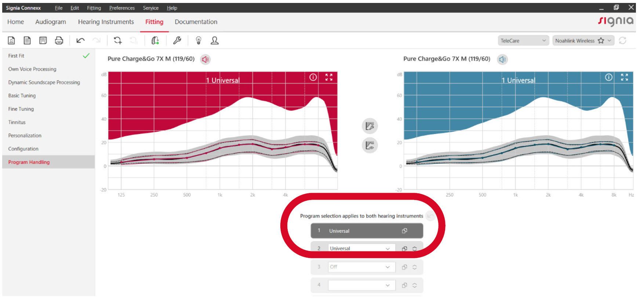Reorder program 2 with up-down arrows
This screenshot has width=644, height=302.
[415, 248]
